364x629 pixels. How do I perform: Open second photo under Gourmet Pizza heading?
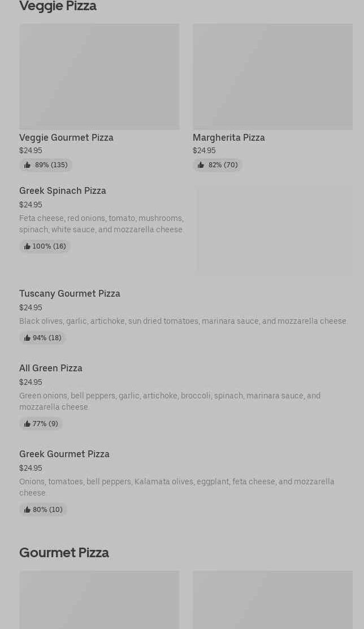pyautogui.click(x=272, y=600)
